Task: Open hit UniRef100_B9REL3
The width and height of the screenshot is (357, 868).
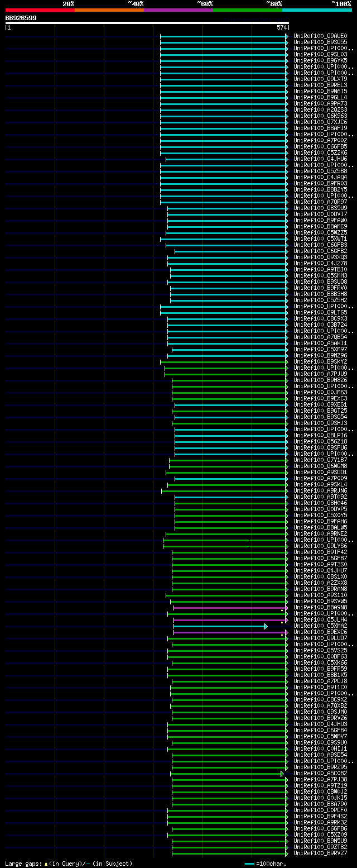Action: click(320, 85)
